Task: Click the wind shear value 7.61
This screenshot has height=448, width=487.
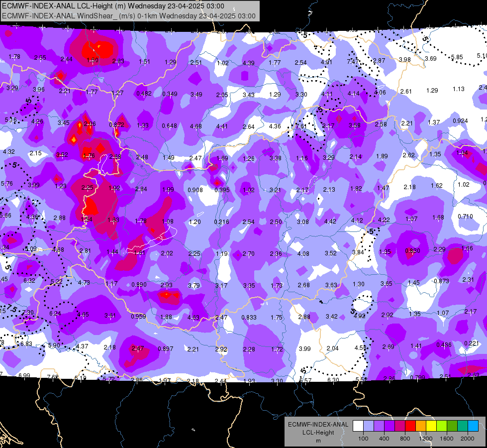Action: (x=301, y=126)
